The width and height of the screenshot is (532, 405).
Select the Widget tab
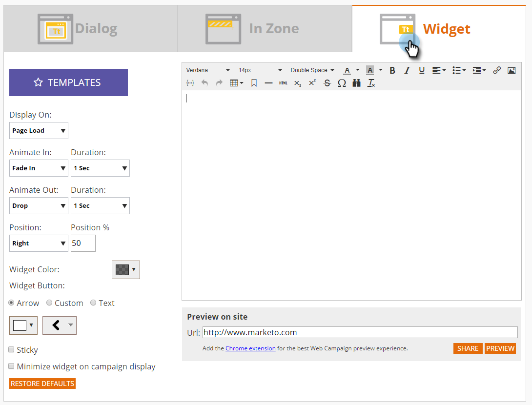[439, 29]
